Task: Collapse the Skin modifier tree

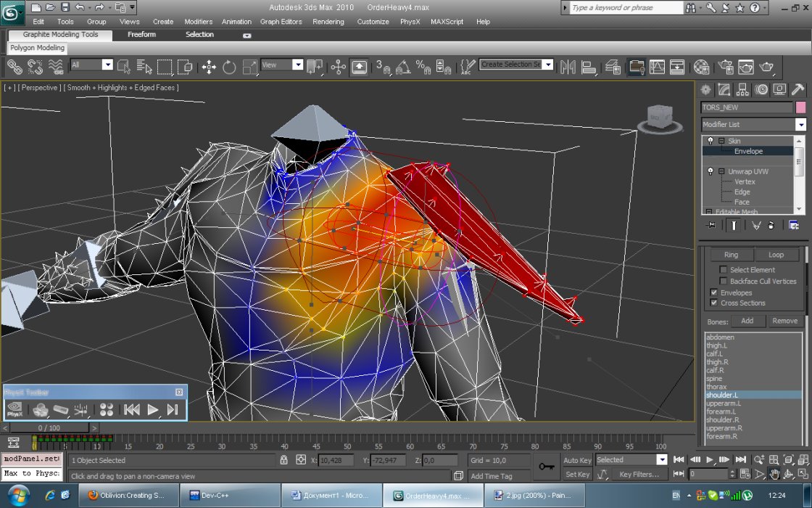Action: tap(721, 141)
